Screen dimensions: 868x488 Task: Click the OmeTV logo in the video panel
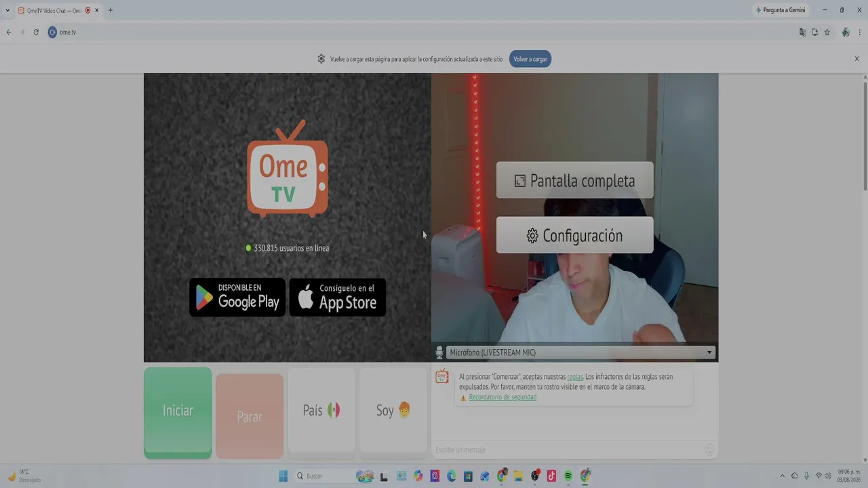(288, 169)
